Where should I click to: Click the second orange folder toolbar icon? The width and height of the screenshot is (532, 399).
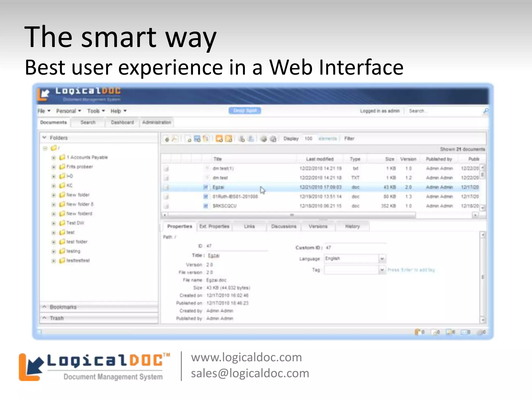point(229,139)
